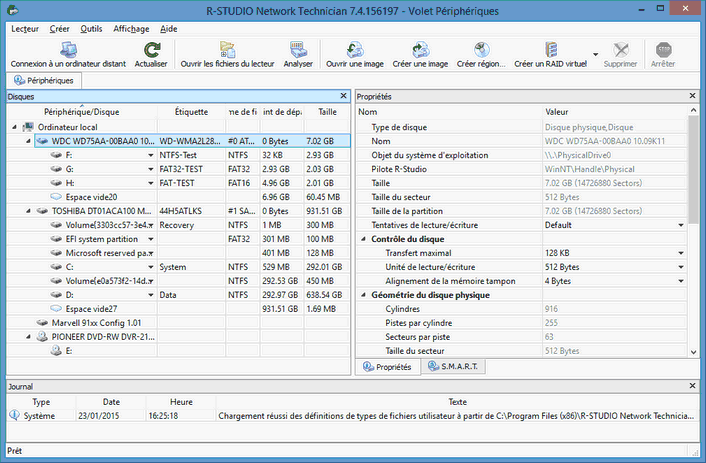Screen dimensions: 706x463
Task: Open the Outils menu
Action: [x=91, y=29]
